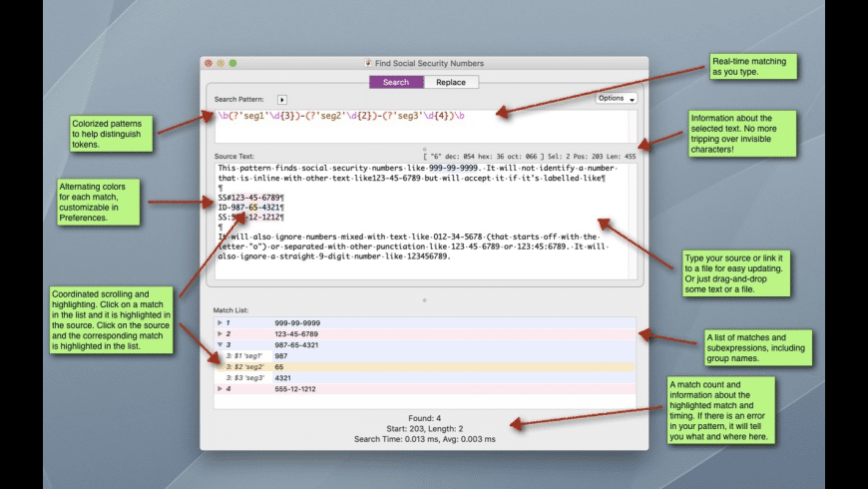Select subgroup row $1 'seg1' 987
The height and width of the screenshot is (489, 868).
click(x=425, y=356)
